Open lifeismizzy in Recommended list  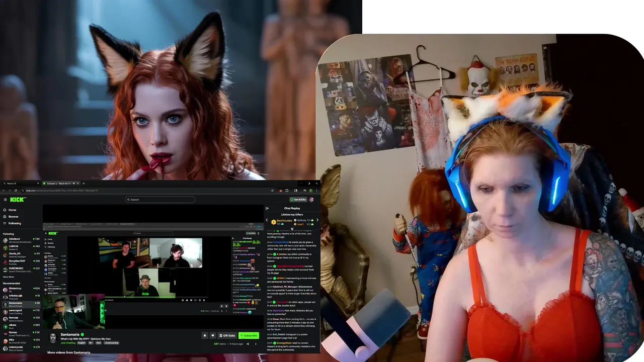[x=21, y=289]
